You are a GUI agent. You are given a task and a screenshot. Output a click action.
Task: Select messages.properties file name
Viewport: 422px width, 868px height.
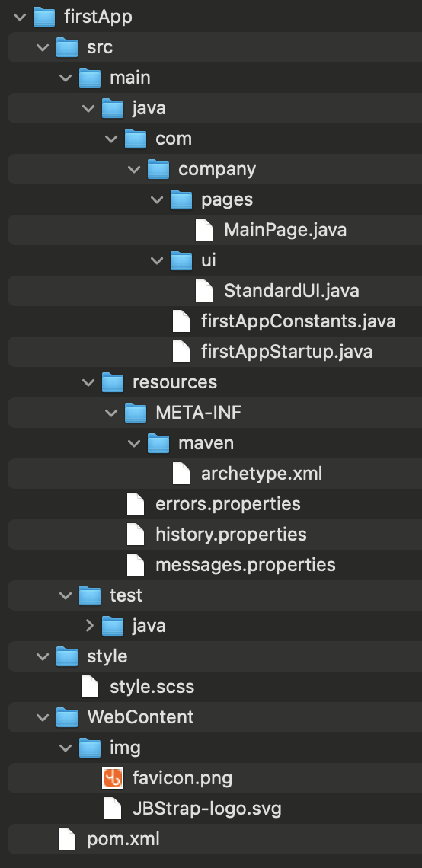tap(245, 565)
